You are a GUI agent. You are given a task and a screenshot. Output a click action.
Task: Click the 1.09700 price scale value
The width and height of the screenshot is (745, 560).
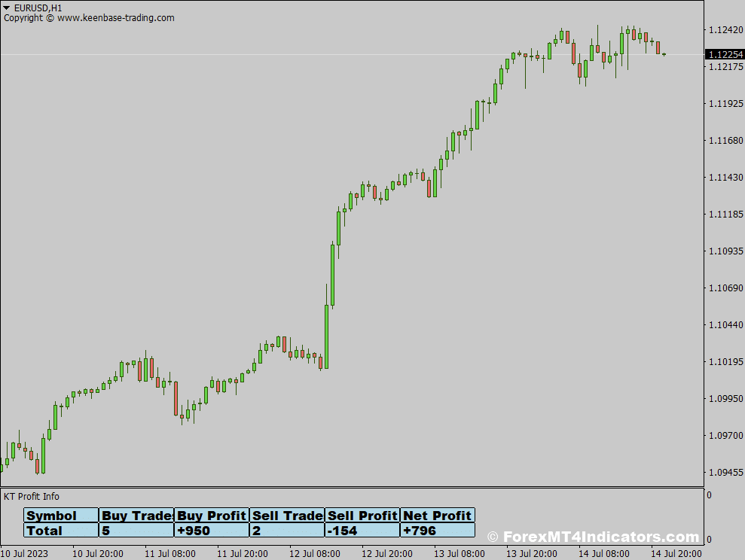[x=725, y=436]
